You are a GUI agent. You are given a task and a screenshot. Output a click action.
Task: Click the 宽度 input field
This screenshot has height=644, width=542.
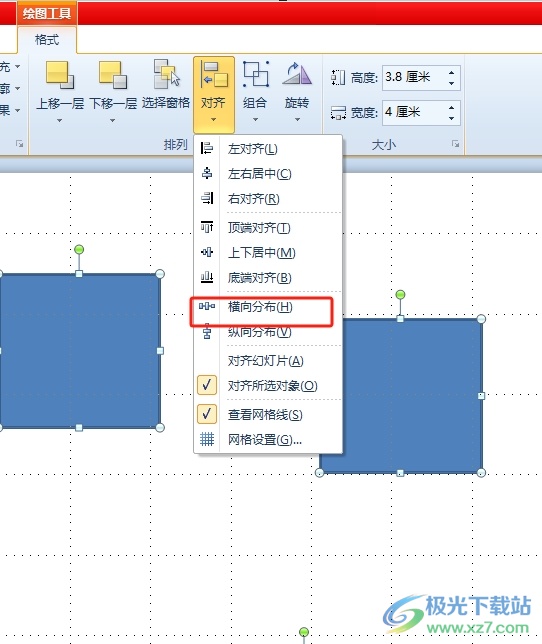(x=413, y=112)
